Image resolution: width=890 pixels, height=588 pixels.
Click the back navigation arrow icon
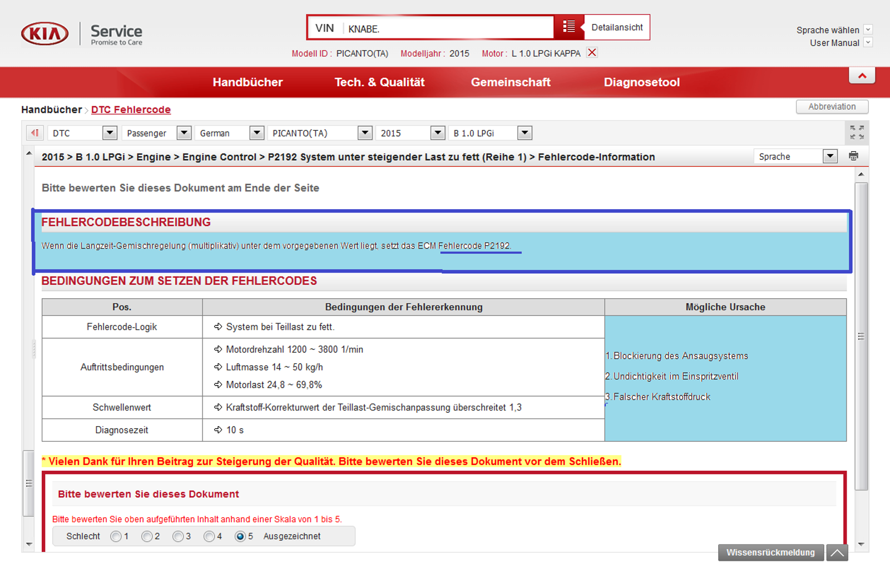[35, 133]
